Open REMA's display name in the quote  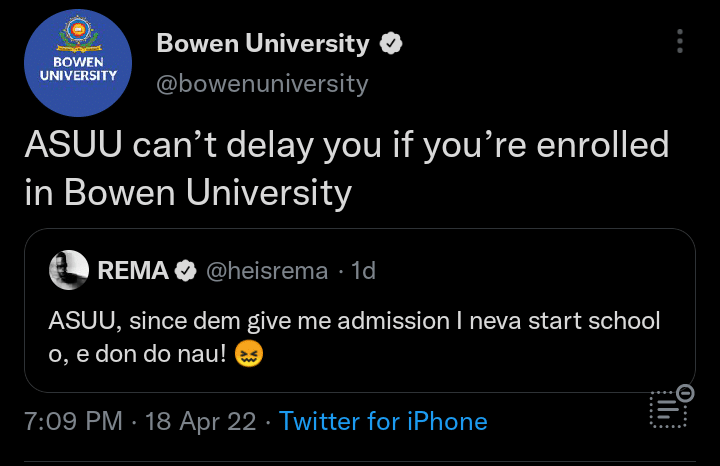[x=136, y=271]
